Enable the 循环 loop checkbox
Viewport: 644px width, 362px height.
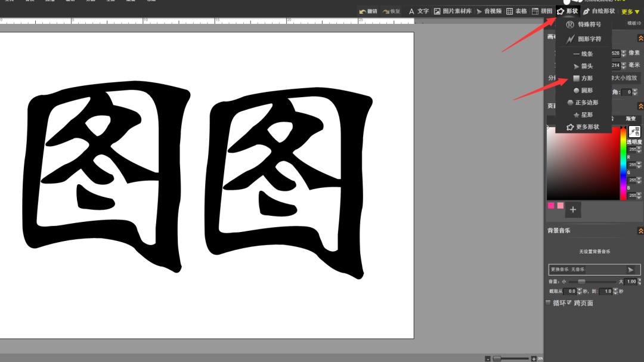tap(547, 302)
